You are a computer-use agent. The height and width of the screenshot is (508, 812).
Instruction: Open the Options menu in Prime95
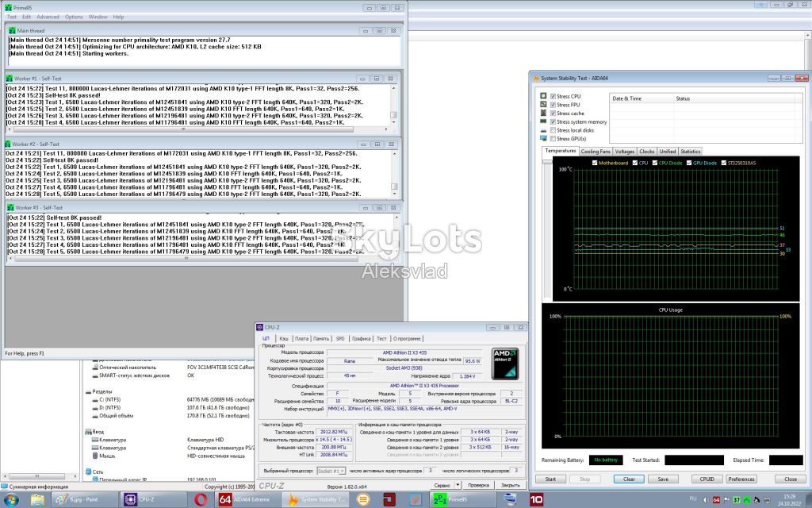(x=74, y=17)
